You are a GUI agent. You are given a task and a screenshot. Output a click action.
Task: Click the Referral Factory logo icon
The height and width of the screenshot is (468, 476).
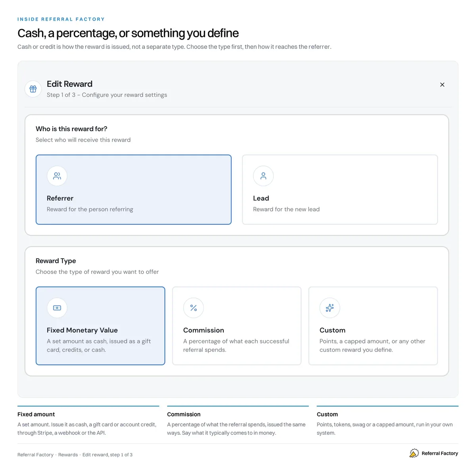click(414, 453)
